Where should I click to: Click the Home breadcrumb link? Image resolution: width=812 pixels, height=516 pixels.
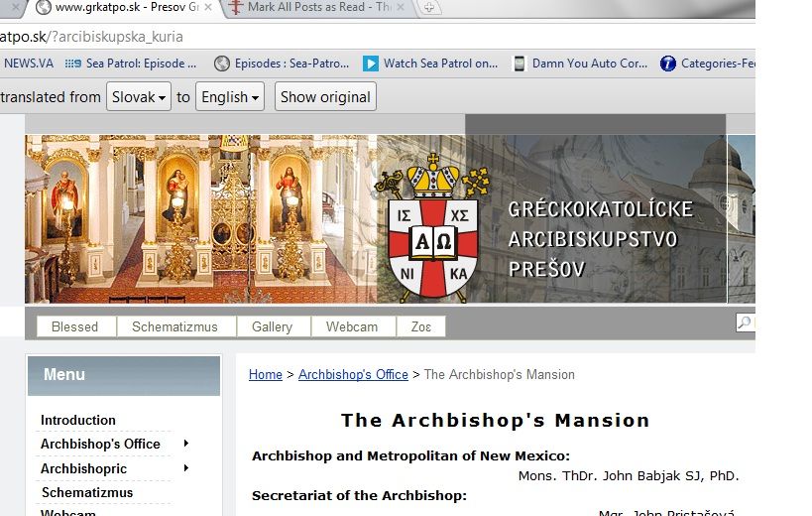pyautogui.click(x=266, y=374)
